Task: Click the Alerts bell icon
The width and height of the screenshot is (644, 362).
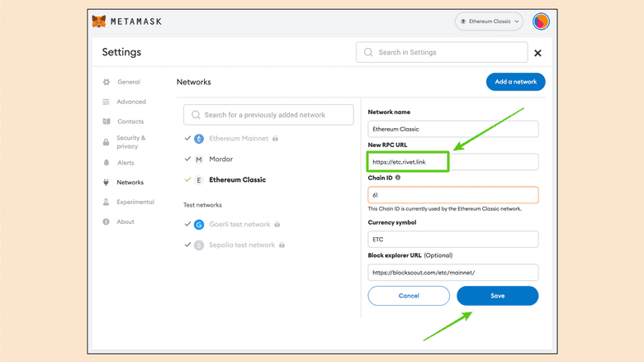Action: 107,163
